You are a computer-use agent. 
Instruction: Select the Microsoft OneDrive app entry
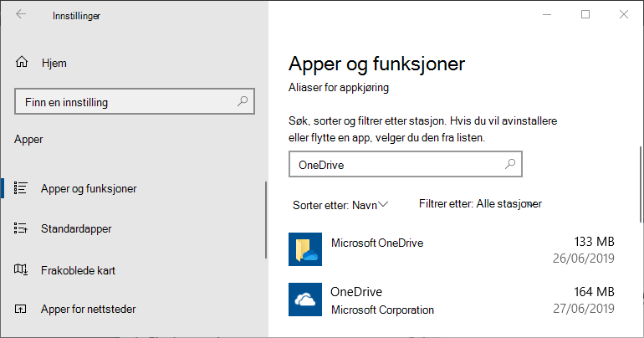tap(452, 249)
